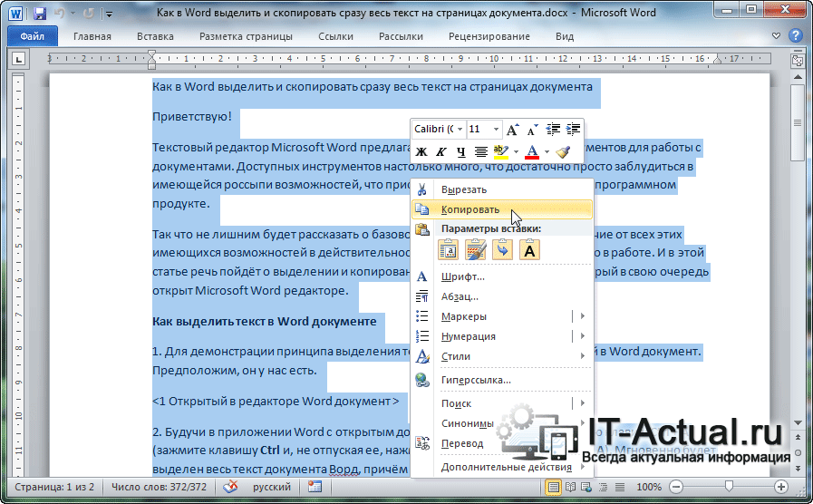Screen dimensions: 813x504
Task: Toggle bold Ж in mini toolbar
Action: [421, 152]
